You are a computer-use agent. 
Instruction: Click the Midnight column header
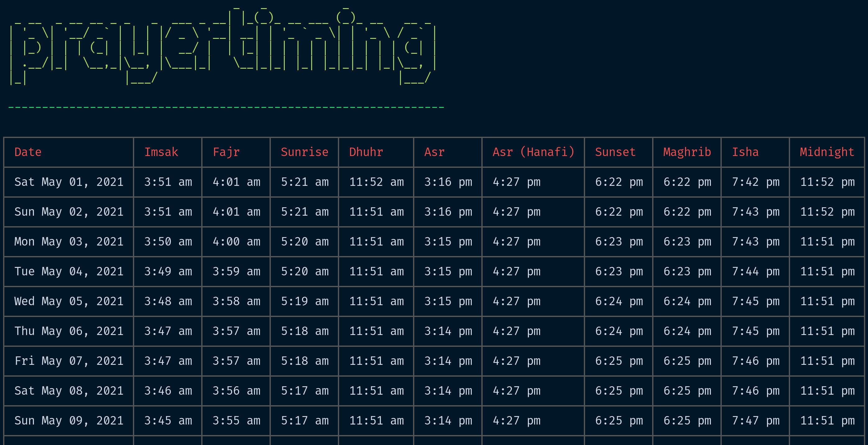827,152
